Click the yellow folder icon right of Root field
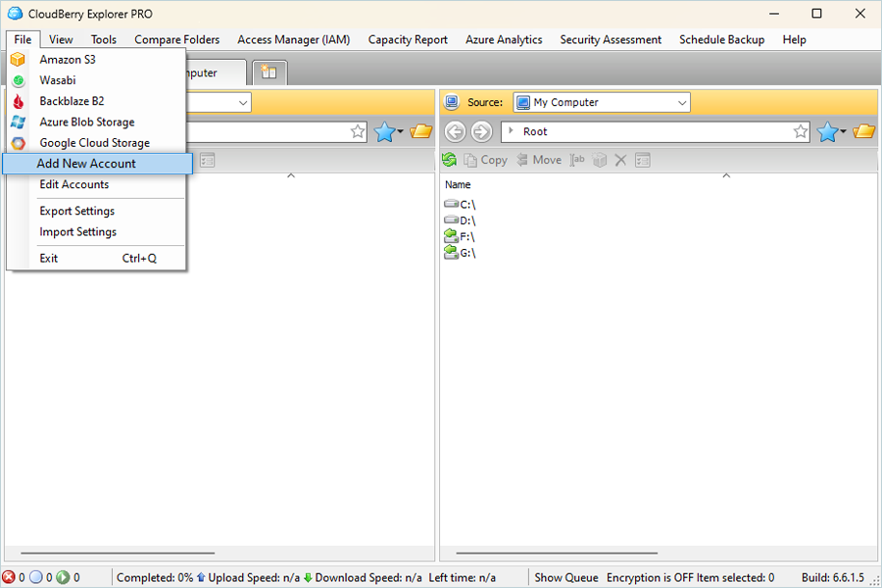The width and height of the screenshot is (882, 588). 863,131
